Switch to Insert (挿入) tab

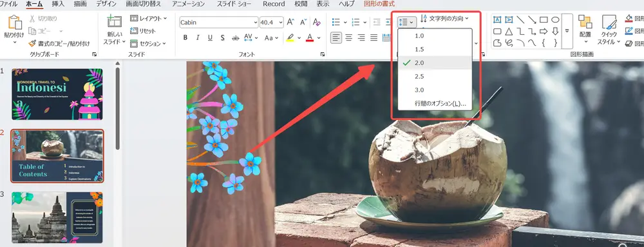[59, 4]
